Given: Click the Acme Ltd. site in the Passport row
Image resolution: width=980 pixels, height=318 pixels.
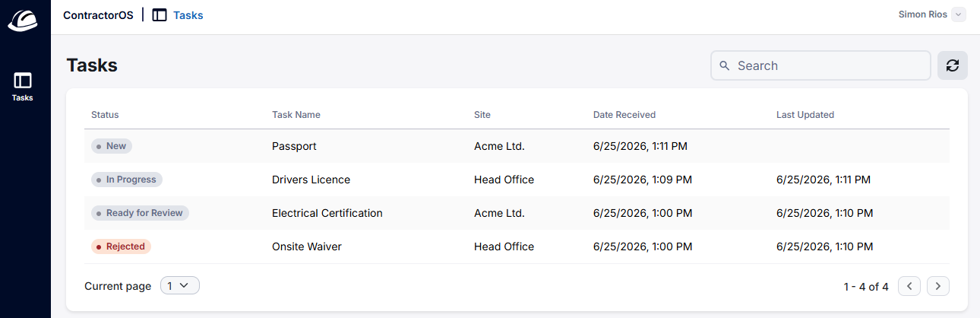Looking at the screenshot, I should 499,146.
